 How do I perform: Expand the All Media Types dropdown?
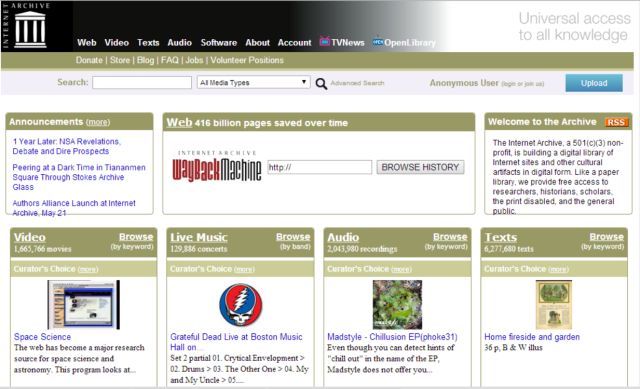(253, 82)
